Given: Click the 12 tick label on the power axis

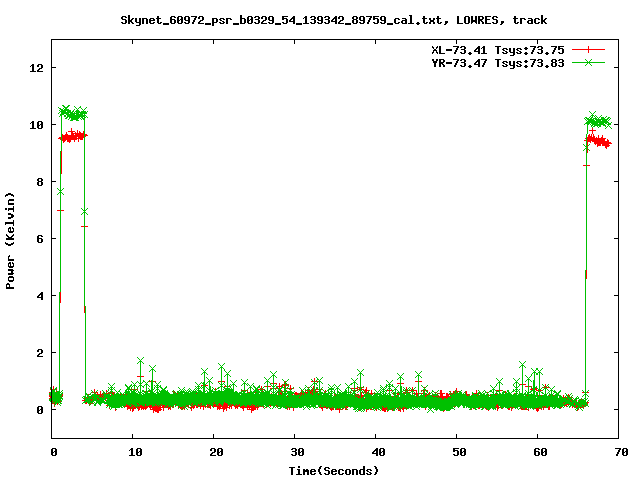Looking at the screenshot, I should (37, 68).
